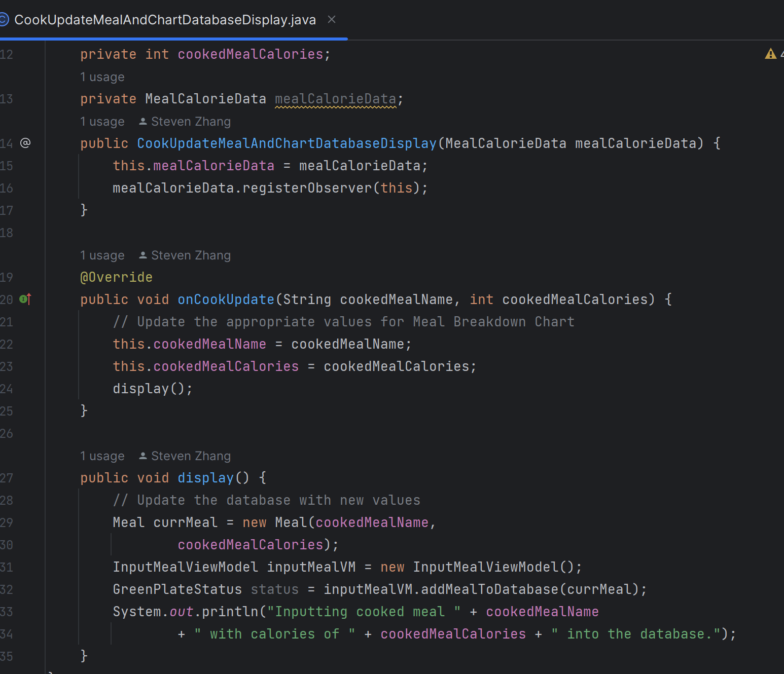Viewport: 784px width, 674px height.
Task: Select the CookUpdateMealAndChartDatabaseDisplay.java editor tab
Action: pos(165,20)
